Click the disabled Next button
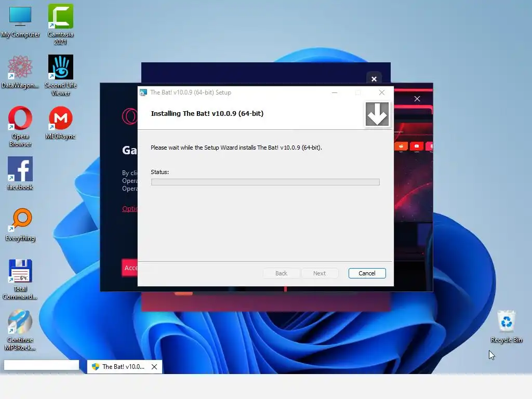Screen dimensions: 532x399 pyautogui.click(x=320, y=273)
